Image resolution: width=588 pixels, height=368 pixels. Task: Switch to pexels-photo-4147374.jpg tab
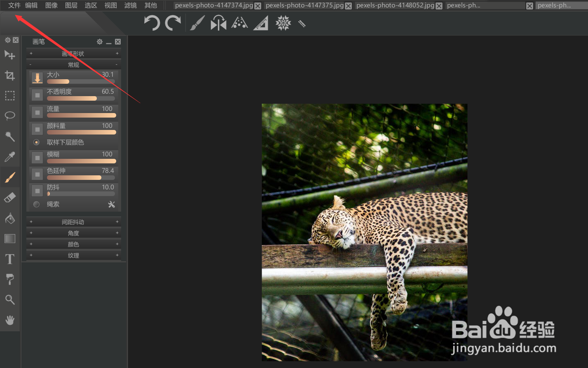tap(214, 5)
